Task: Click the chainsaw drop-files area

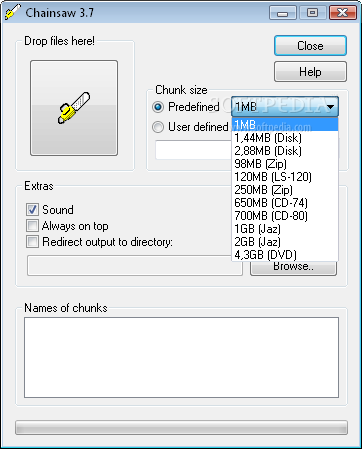Action: tap(74, 108)
